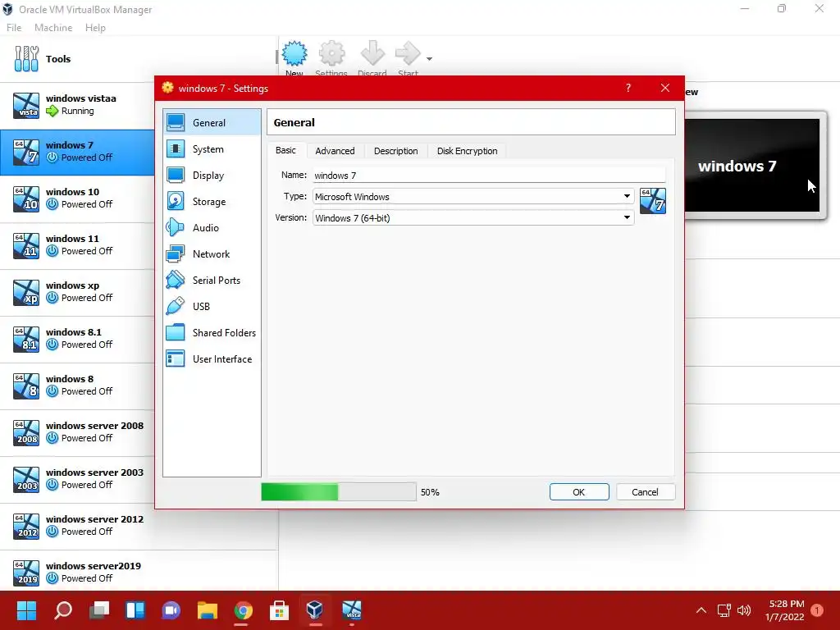
Task: Open General category in settings sidebar
Action: pos(212,123)
